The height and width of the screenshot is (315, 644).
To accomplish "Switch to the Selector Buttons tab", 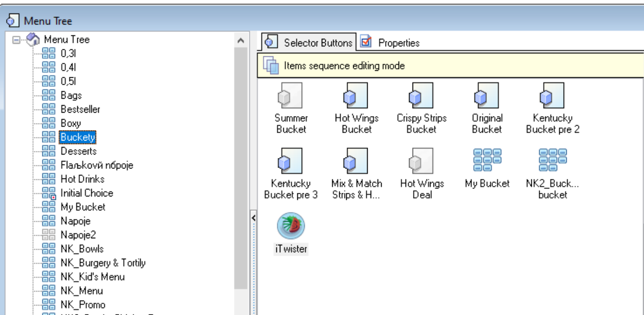I will pyautogui.click(x=309, y=43).
